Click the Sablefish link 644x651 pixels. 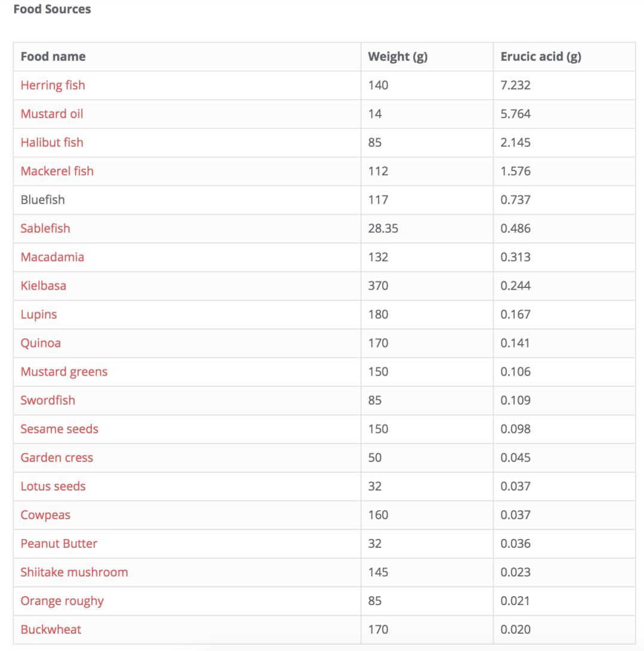45,228
